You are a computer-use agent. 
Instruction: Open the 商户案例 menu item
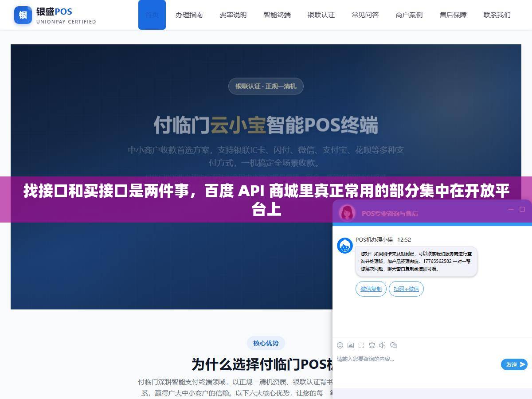coord(409,15)
